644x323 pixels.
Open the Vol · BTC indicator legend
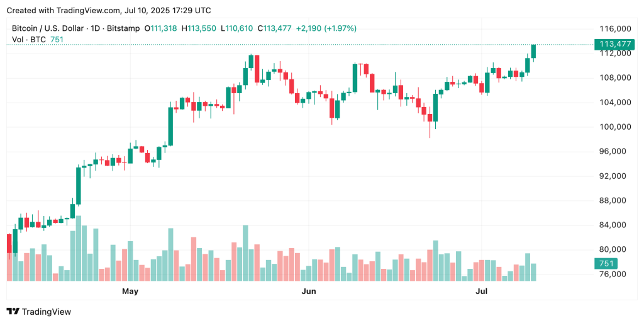28,40
